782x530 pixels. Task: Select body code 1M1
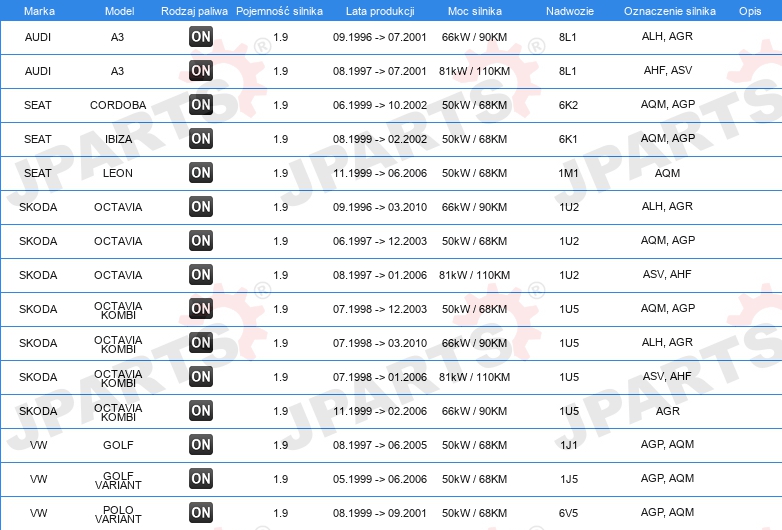(x=568, y=173)
